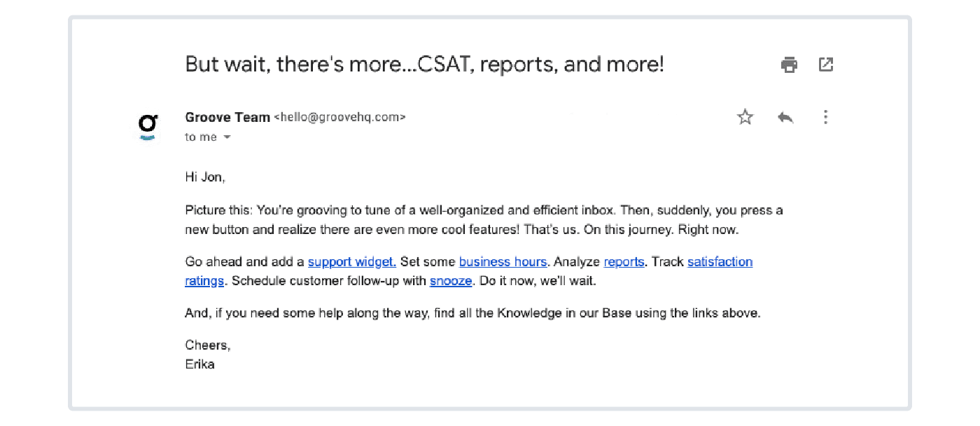Star the Groove Team message
The width and height of the screenshot is (980, 426).
click(x=745, y=117)
